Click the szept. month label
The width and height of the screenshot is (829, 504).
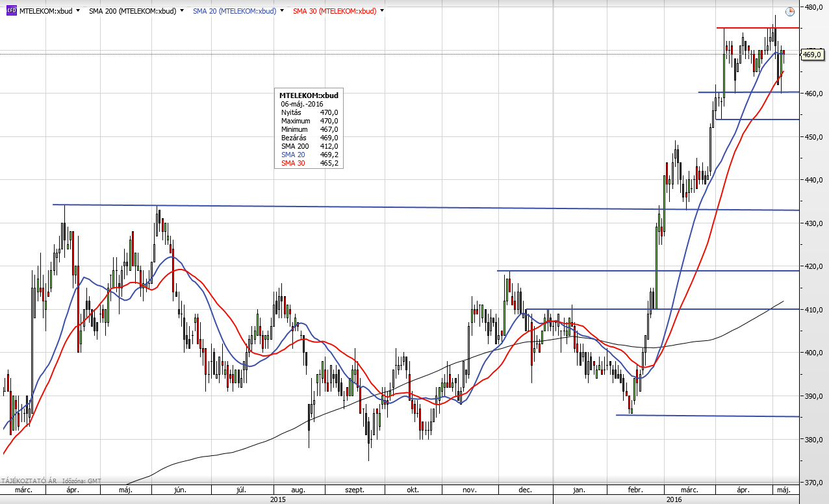click(x=354, y=490)
